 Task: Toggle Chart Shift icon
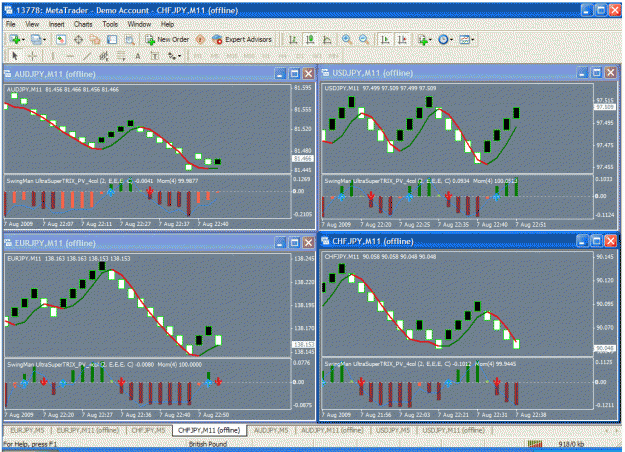402,39
